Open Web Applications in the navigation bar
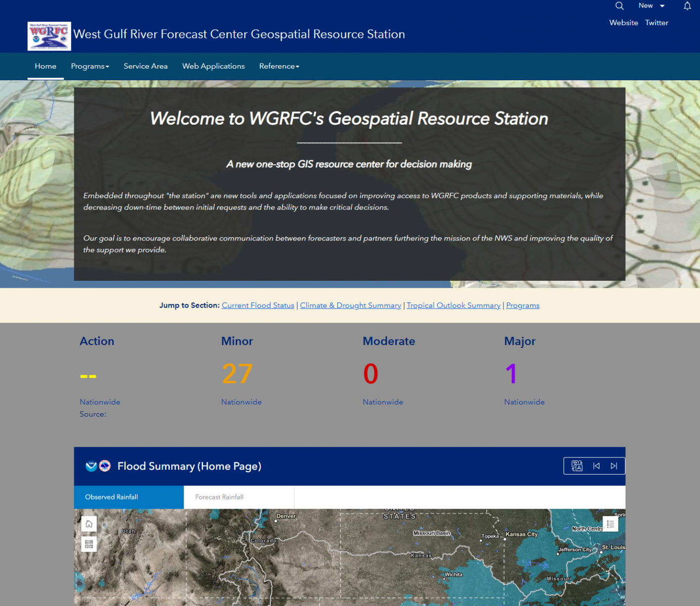Image resolution: width=700 pixels, height=606 pixels. click(x=213, y=66)
